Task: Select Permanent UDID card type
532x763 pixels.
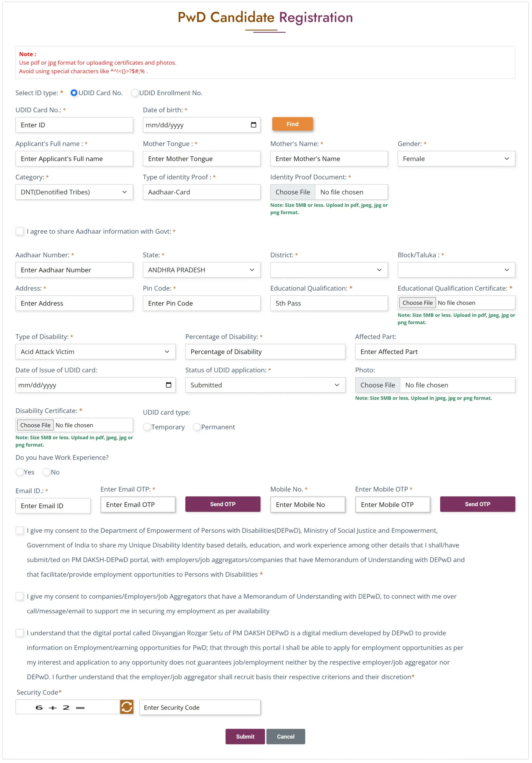Action: pos(197,427)
